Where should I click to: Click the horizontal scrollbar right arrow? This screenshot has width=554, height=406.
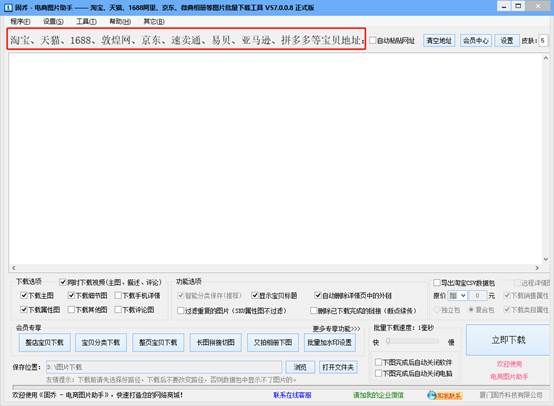(x=537, y=268)
